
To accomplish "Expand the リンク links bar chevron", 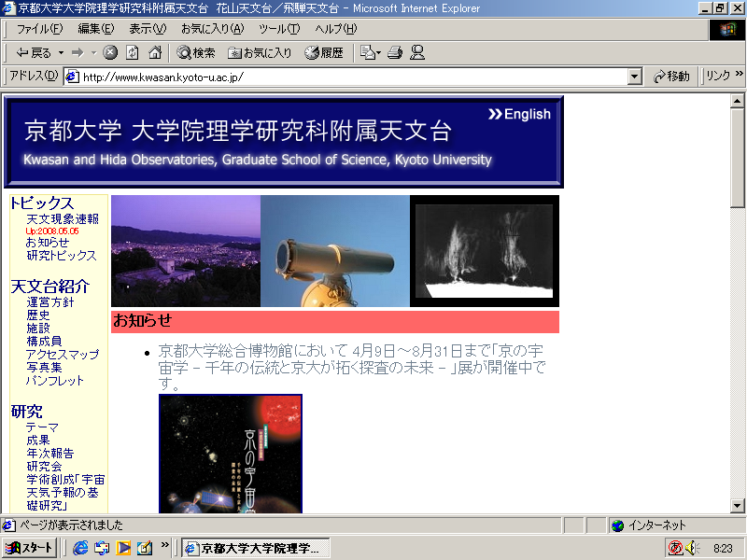I will [x=739, y=74].
